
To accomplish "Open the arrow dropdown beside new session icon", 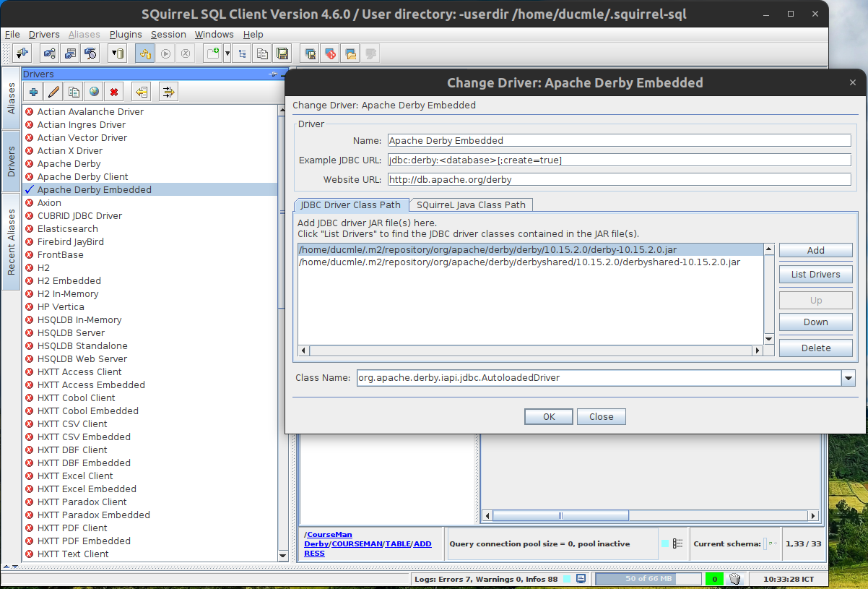I will pos(227,53).
